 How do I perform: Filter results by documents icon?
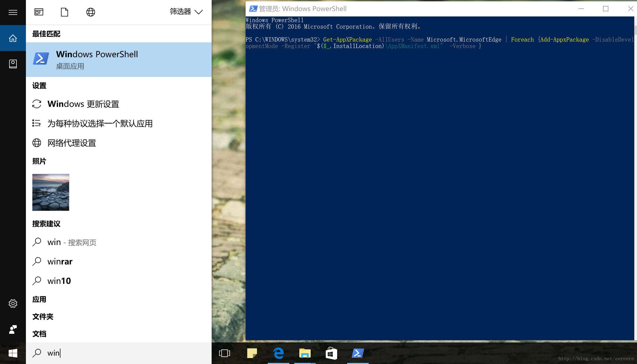point(65,12)
